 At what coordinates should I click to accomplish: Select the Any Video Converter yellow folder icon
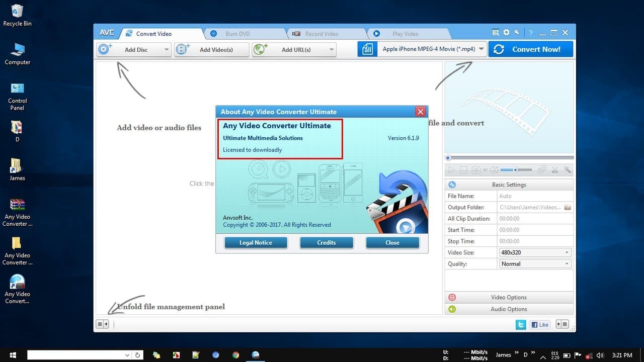pyautogui.click(x=17, y=251)
